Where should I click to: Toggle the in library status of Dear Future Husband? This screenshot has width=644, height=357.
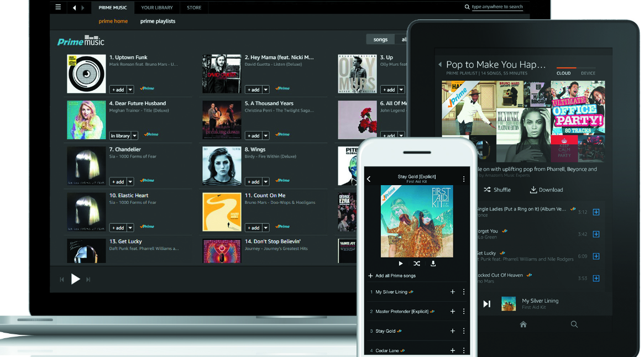[120, 135]
